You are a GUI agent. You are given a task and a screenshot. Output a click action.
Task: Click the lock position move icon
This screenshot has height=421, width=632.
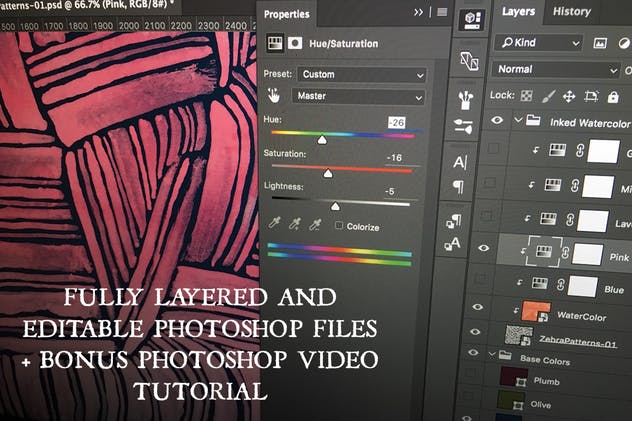(568, 96)
